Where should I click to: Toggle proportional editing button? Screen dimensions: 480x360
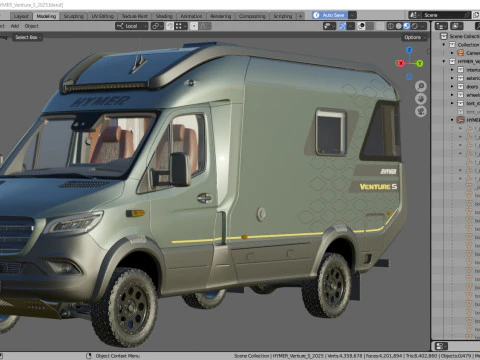194,26
